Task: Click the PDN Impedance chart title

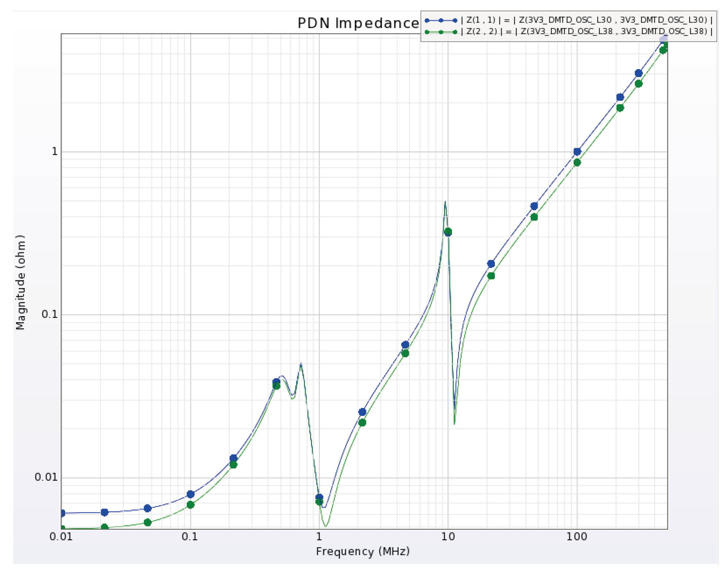Action: pos(358,23)
